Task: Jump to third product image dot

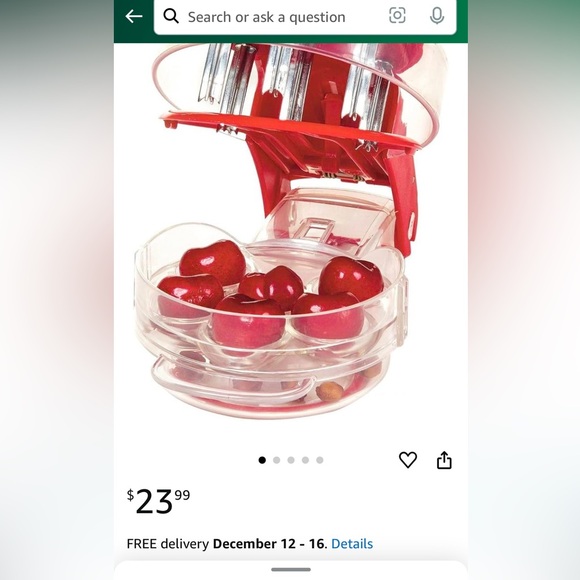Action: 291,460
